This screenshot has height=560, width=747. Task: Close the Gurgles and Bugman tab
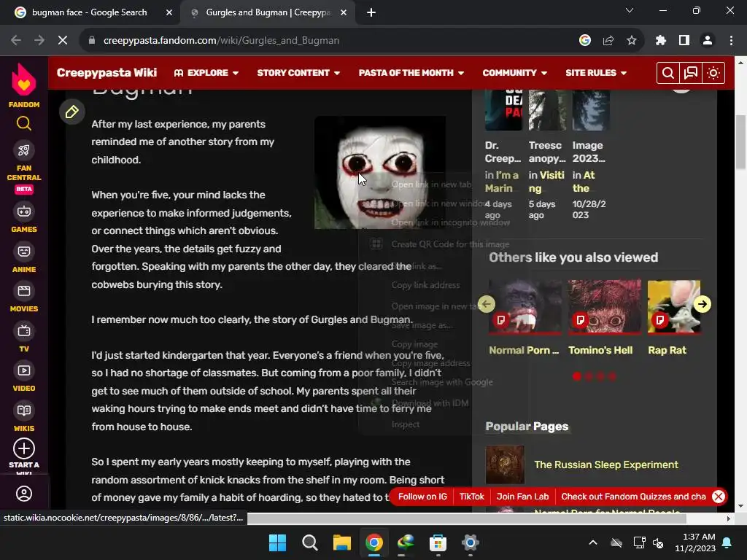point(344,13)
